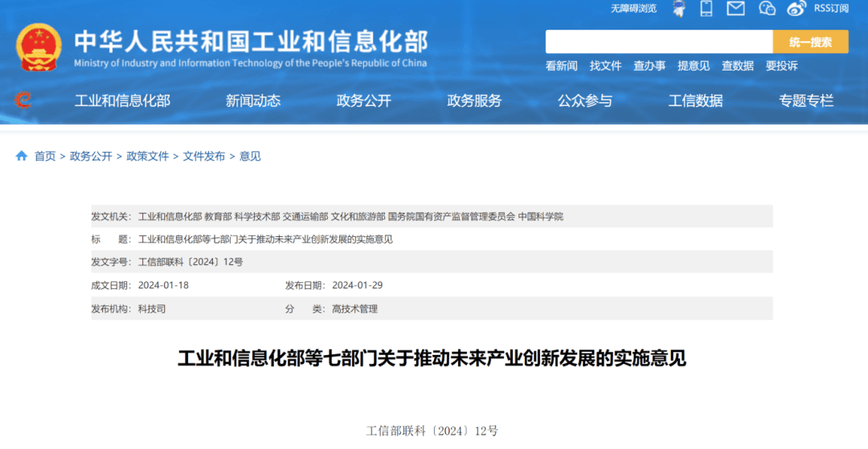
Task: Click the 成文日期 value 2024-01-18
Action: (163, 285)
